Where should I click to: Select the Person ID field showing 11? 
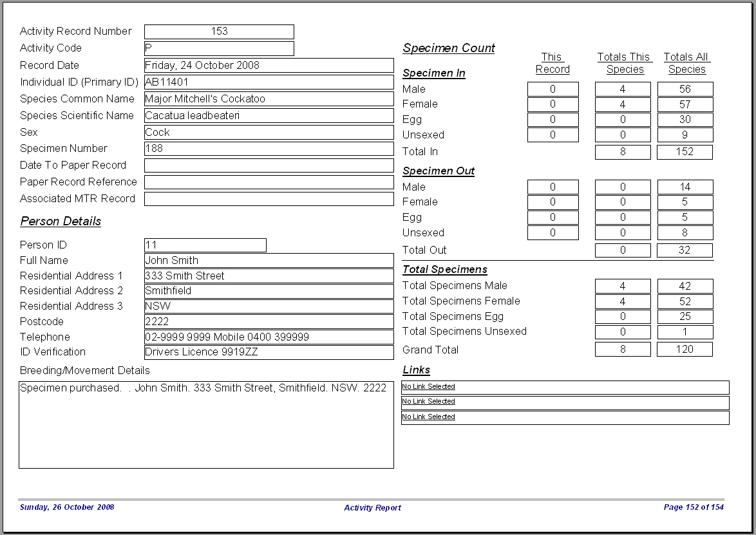(205, 245)
